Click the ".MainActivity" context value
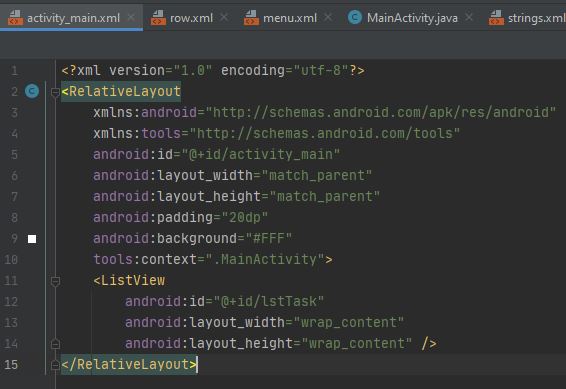This screenshot has height=389, width=566. click(265, 259)
